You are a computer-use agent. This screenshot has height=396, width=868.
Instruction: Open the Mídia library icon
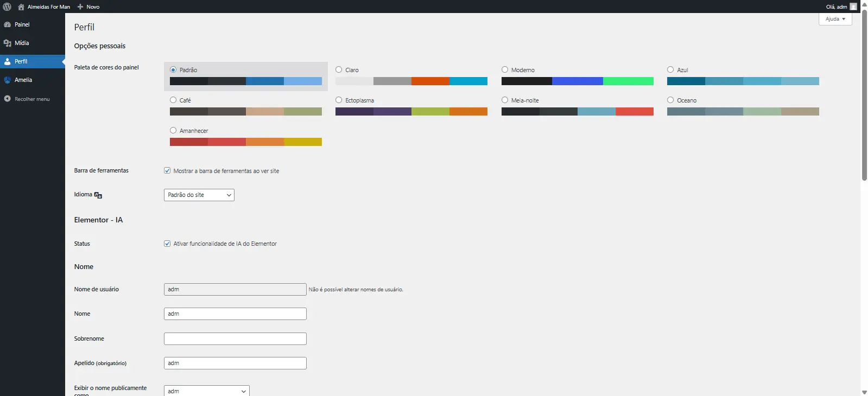pyautogui.click(x=8, y=43)
